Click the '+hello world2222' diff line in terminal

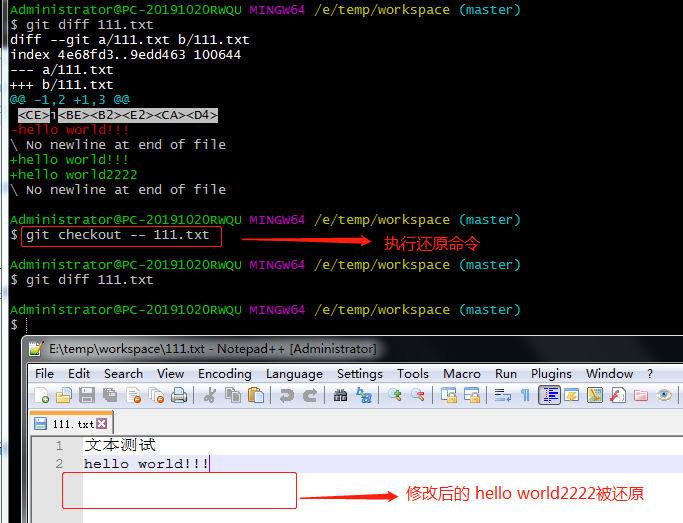[x=74, y=175]
